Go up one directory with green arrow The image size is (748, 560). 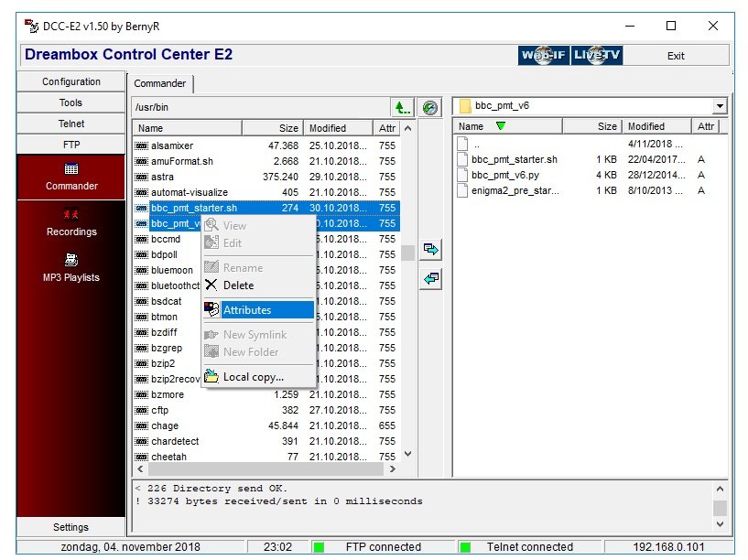[x=402, y=107]
